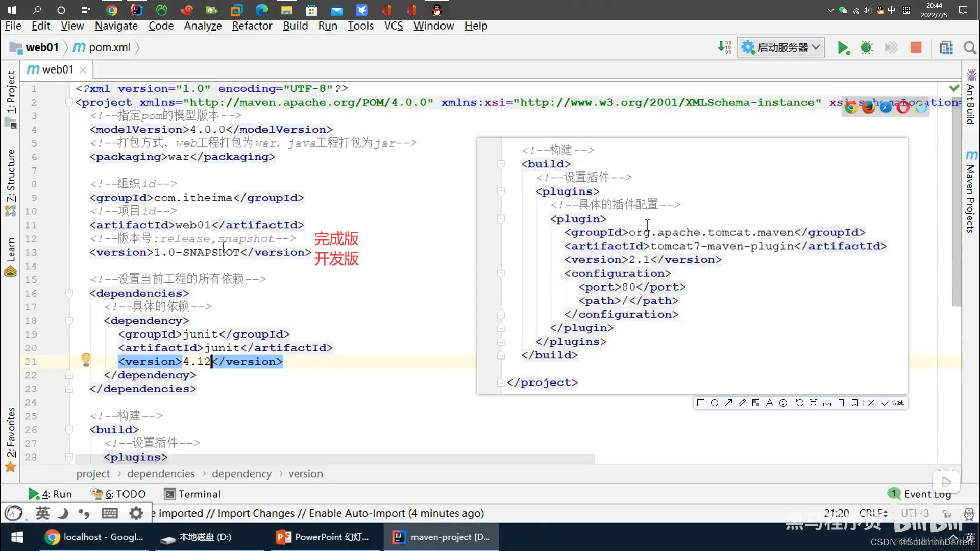The height and width of the screenshot is (551, 980).
Task: Select arrow annotation tool in screenshot toolbar
Action: (728, 403)
